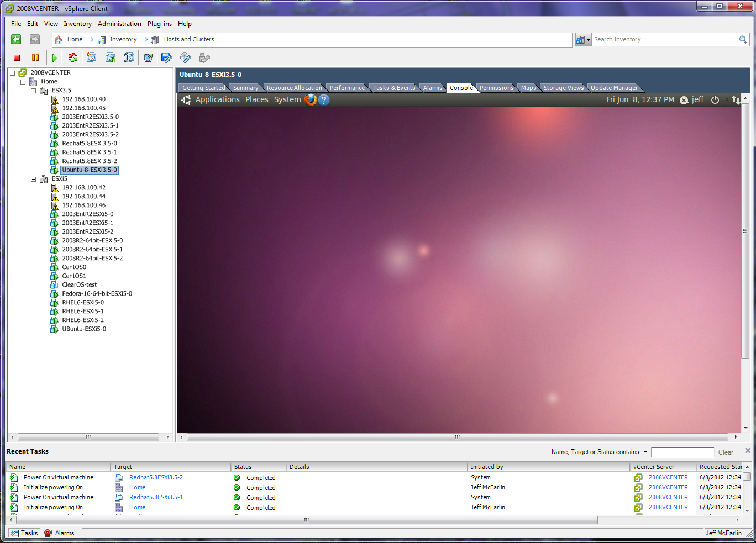Launch the virtual machine console toolbar icon
This screenshot has width=756, height=543.
coord(148,57)
